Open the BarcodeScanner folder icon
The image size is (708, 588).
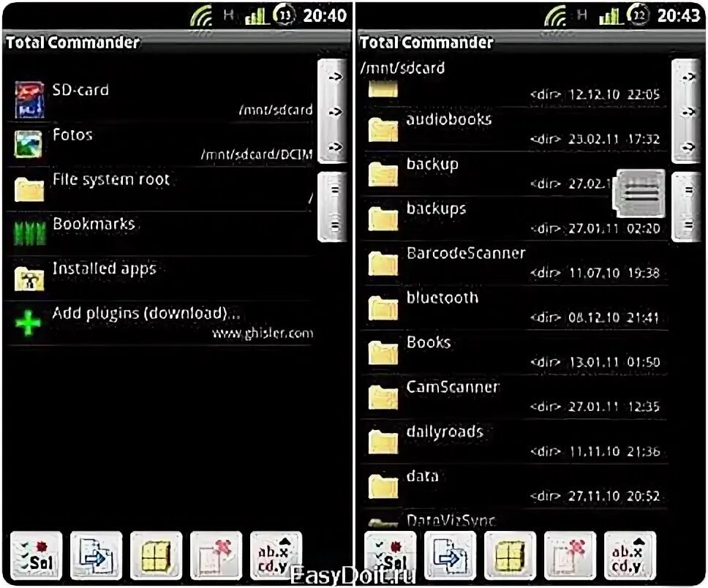coord(383,263)
